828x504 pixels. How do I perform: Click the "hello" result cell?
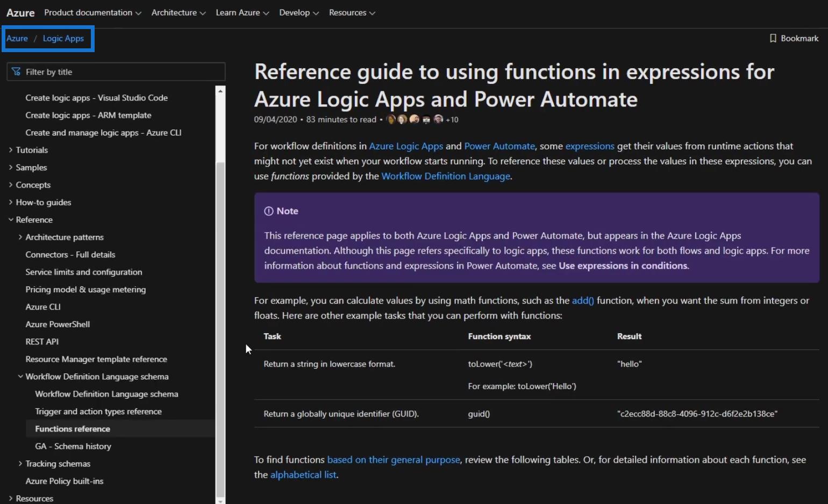tap(630, 364)
